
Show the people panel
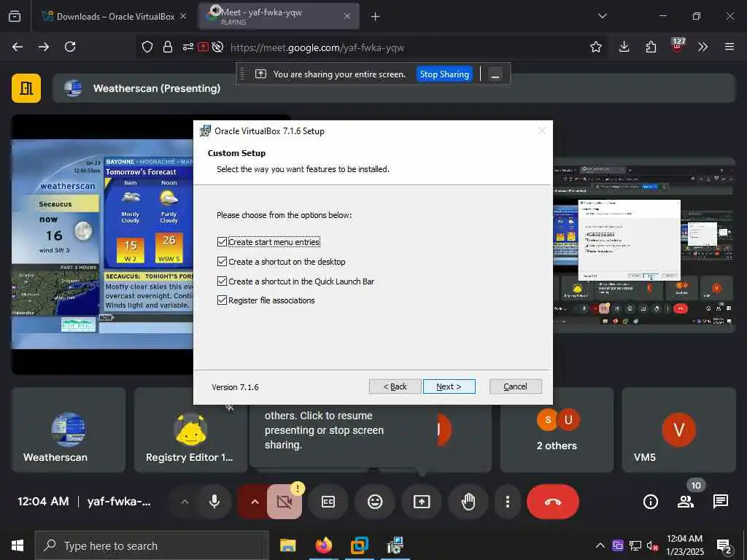point(686,502)
